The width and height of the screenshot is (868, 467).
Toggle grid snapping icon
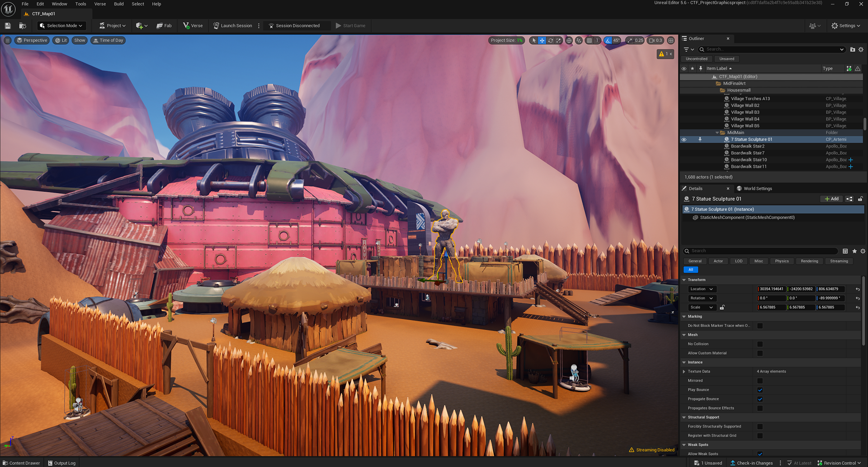(x=589, y=41)
